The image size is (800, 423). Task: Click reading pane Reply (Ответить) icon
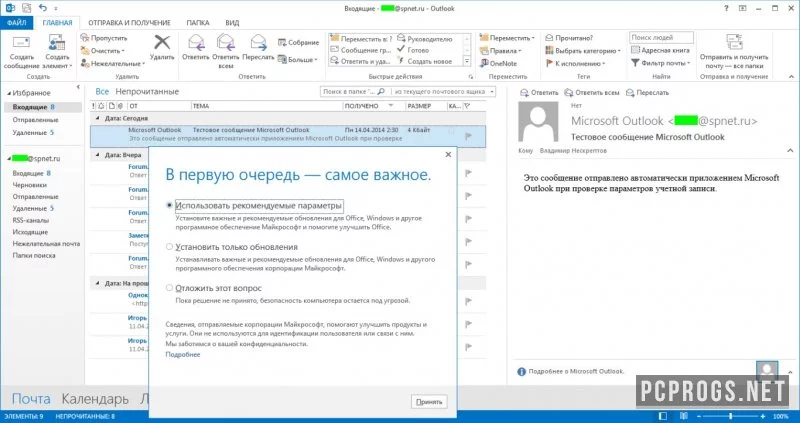pos(523,93)
